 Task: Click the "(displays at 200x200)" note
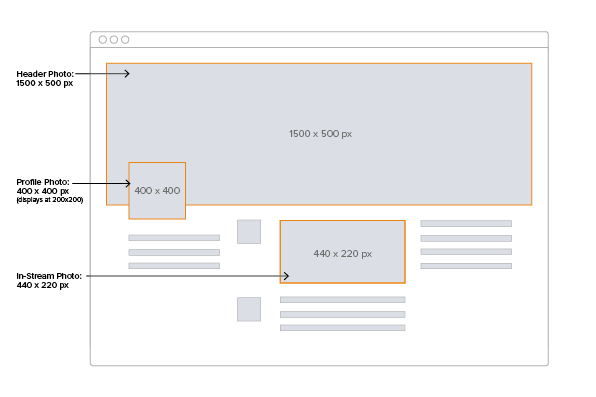(x=50, y=200)
